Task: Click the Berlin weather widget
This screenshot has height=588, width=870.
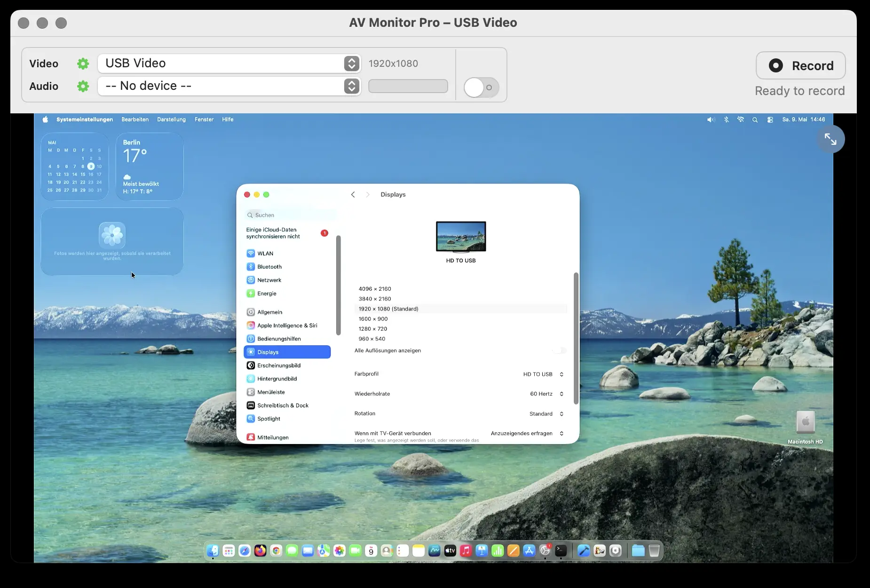Action: click(150, 167)
